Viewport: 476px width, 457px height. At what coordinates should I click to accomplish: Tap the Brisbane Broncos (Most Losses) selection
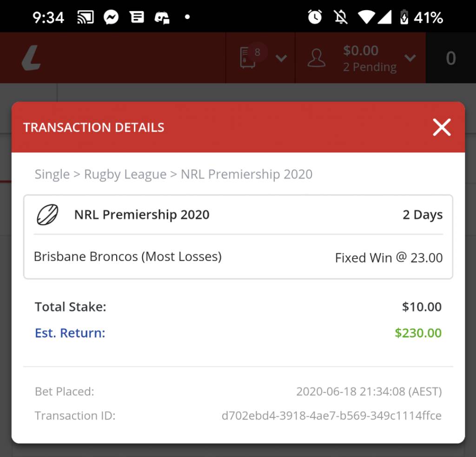pyautogui.click(x=128, y=257)
